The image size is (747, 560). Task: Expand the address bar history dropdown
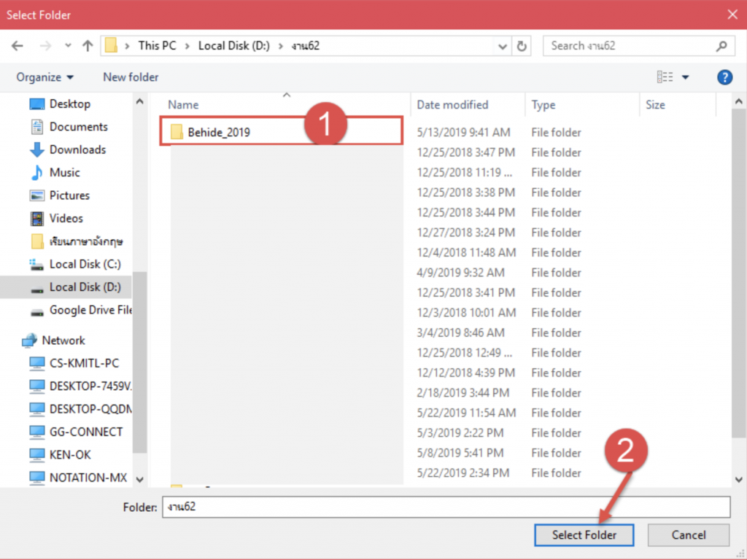click(x=503, y=46)
